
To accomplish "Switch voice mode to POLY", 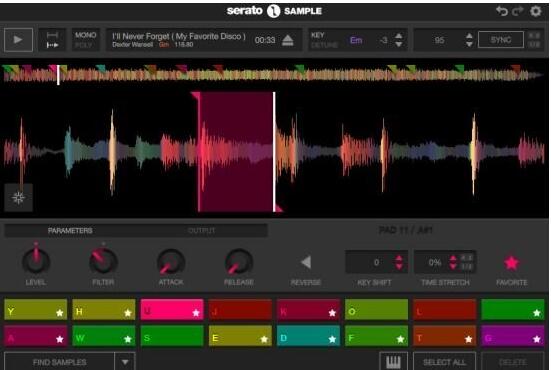I will click(84, 45).
